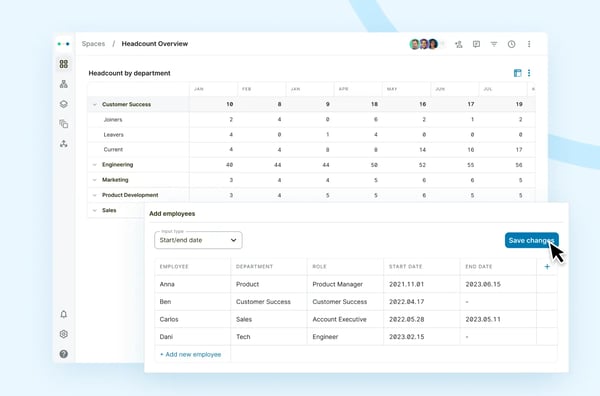Click start date 2021.11.01 cell
Image resolution: width=600 pixels, height=396 pixels.
point(422,284)
